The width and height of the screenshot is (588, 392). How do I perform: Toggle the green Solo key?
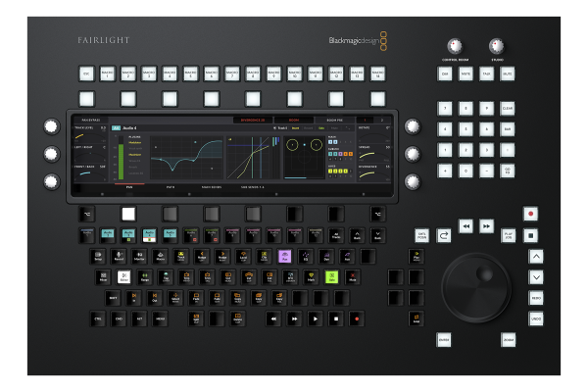[332, 277]
